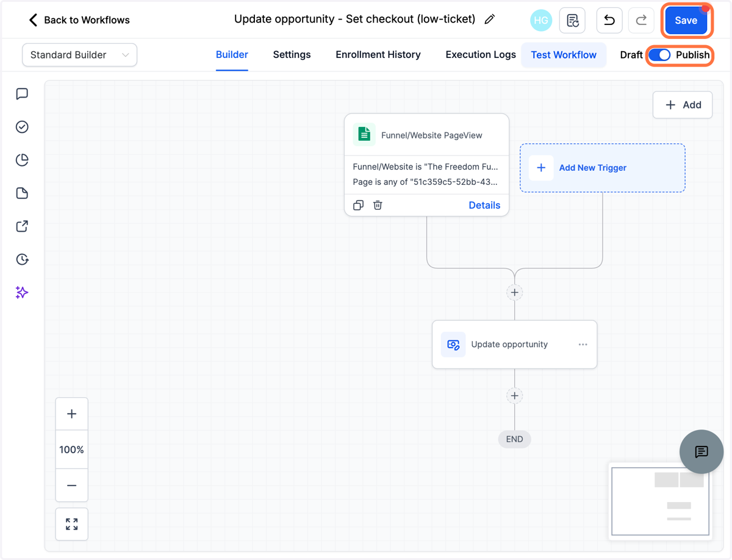Image resolution: width=732 pixels, height=560 pixels.
Task: Add action below Update opportunity step
Action: (515, 396)
